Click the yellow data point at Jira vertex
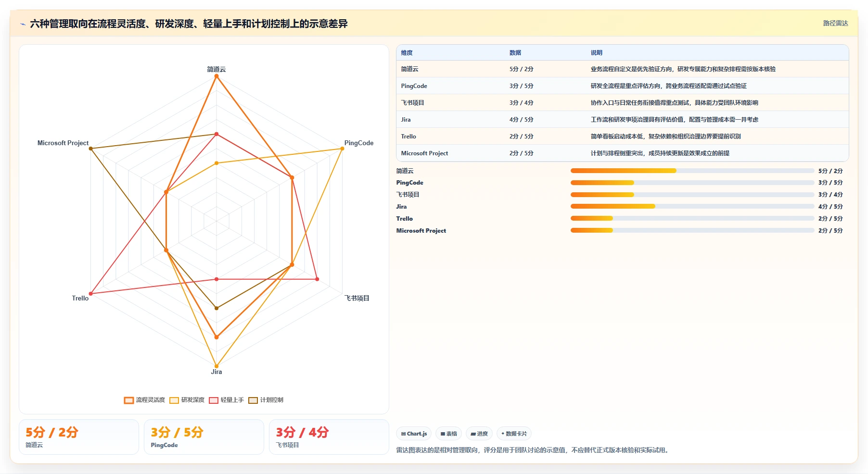 (217, 366)
